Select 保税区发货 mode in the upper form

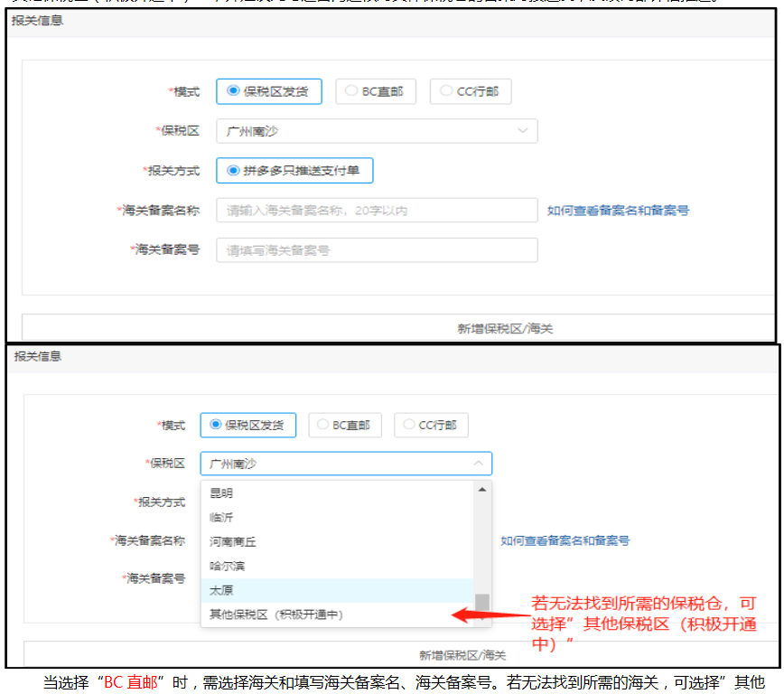269,91
